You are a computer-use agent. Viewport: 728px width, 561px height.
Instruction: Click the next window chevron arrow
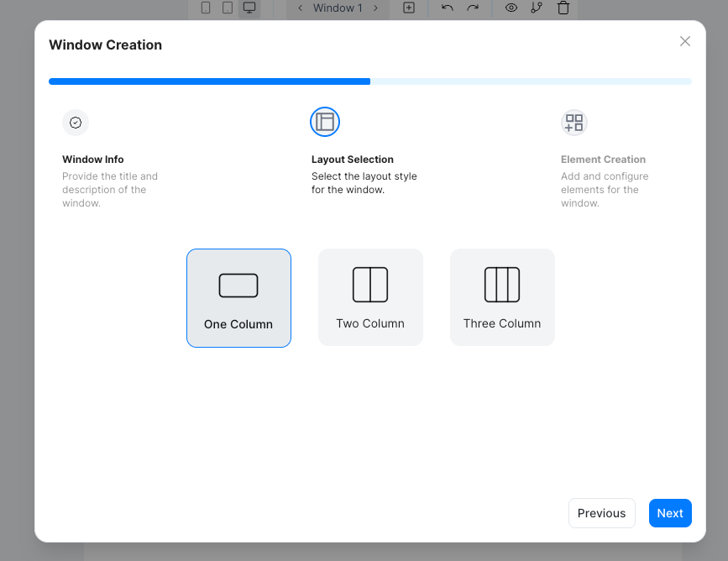coord(375,8)
